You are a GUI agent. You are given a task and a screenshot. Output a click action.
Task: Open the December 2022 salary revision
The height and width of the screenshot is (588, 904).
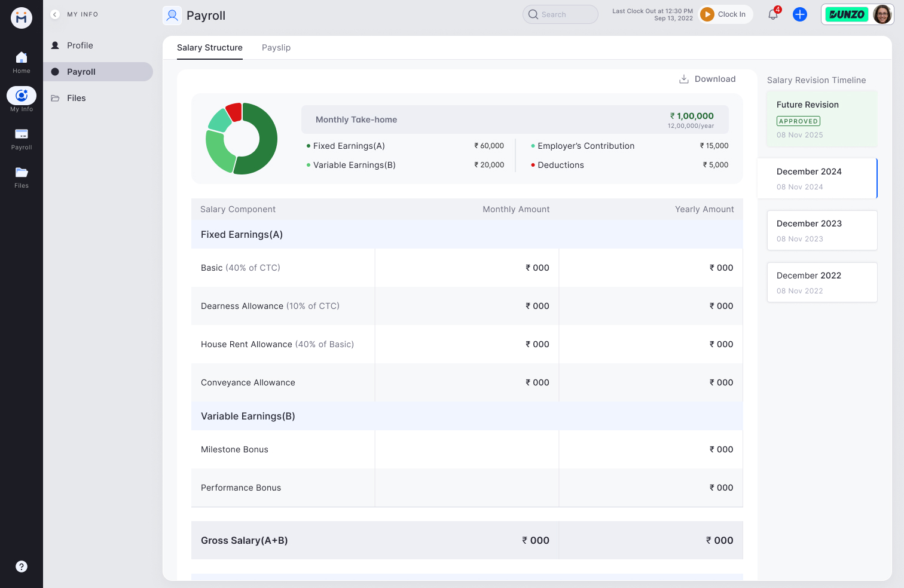pos(822,282)
